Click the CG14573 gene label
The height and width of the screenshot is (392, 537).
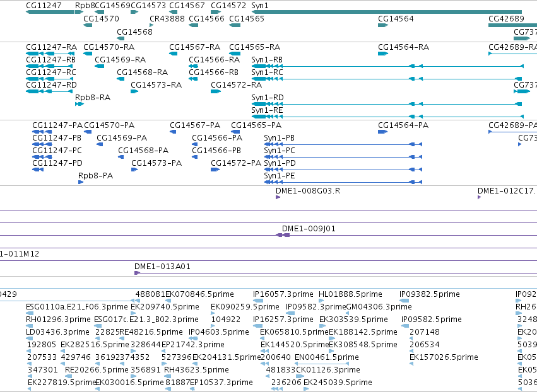point(148,6)
